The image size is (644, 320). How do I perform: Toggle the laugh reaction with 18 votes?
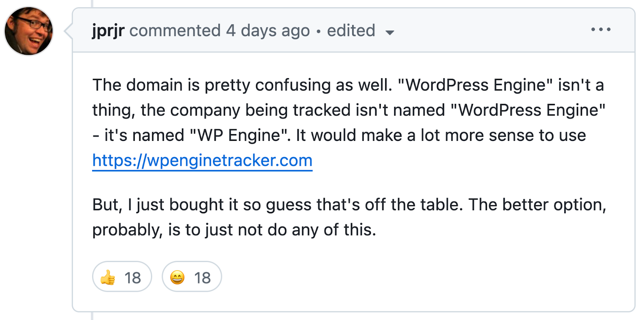pos(192,277)
